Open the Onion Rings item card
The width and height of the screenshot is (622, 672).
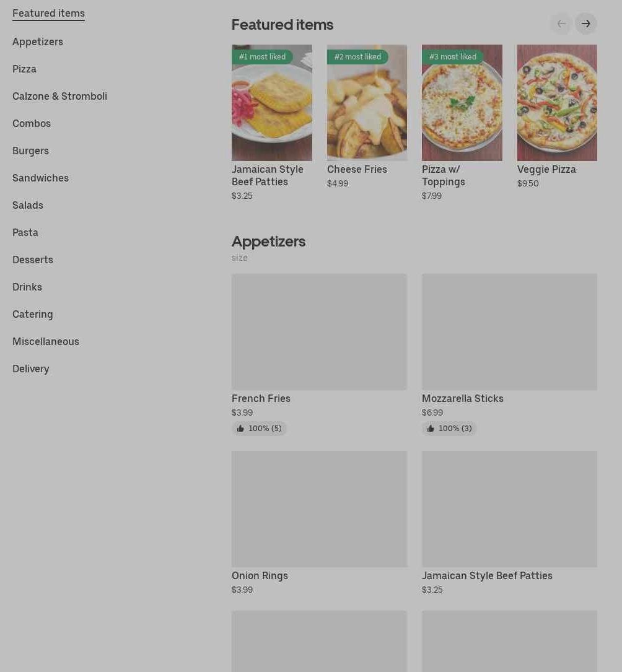coord(319,523)
